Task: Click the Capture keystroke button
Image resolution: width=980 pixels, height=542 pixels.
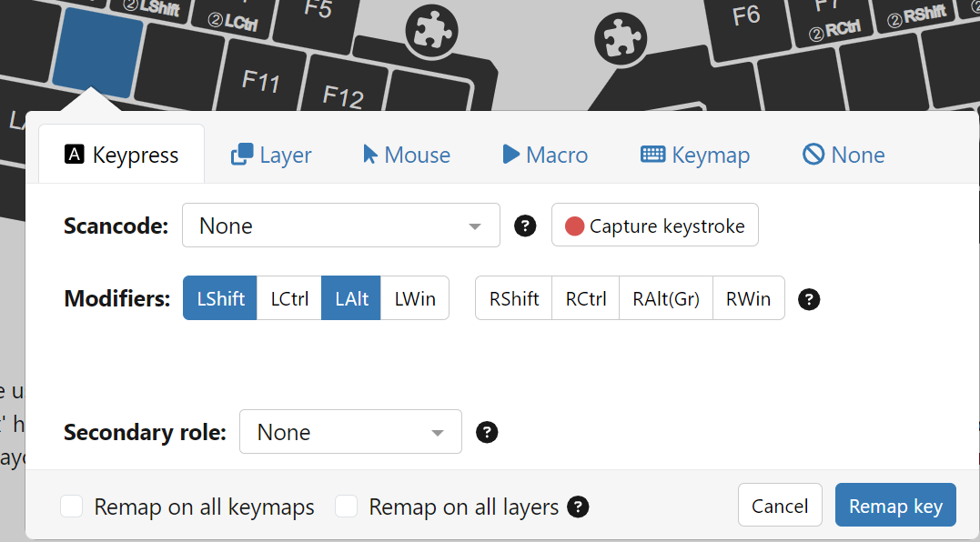Action: pyautogui.click(x=654, y=226)
